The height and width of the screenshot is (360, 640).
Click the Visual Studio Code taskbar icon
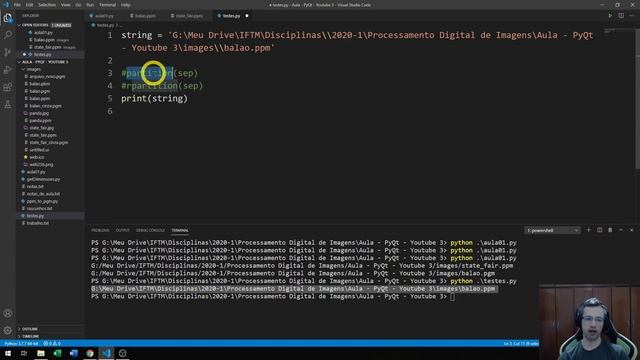107,353
